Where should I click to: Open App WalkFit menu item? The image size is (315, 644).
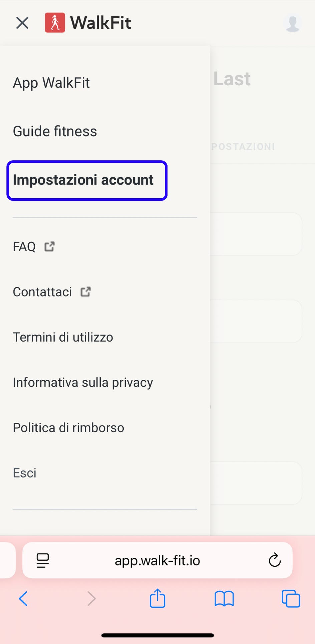click(x=51, y=83)
